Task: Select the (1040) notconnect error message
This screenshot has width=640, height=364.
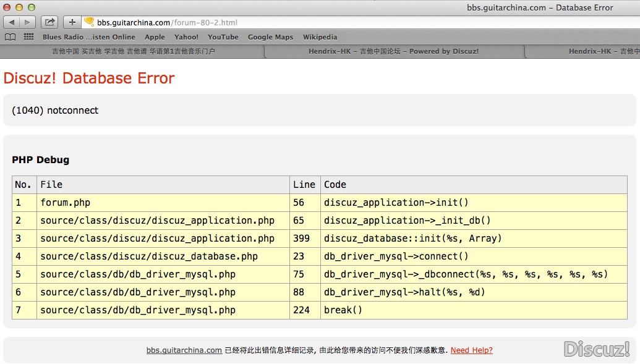Action: (x=55, y=110)
